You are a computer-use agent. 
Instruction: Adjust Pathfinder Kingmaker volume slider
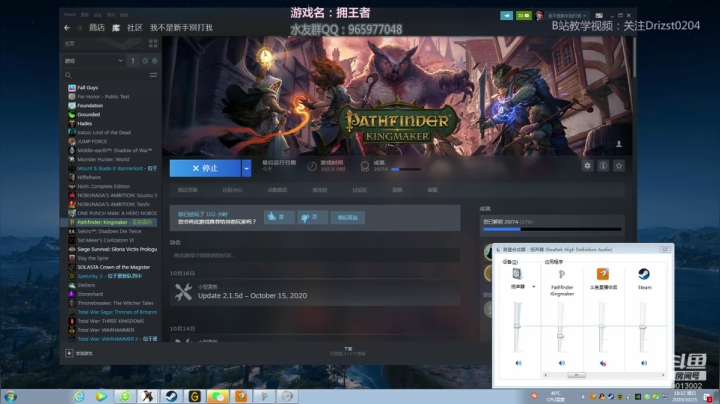[560, 336]
